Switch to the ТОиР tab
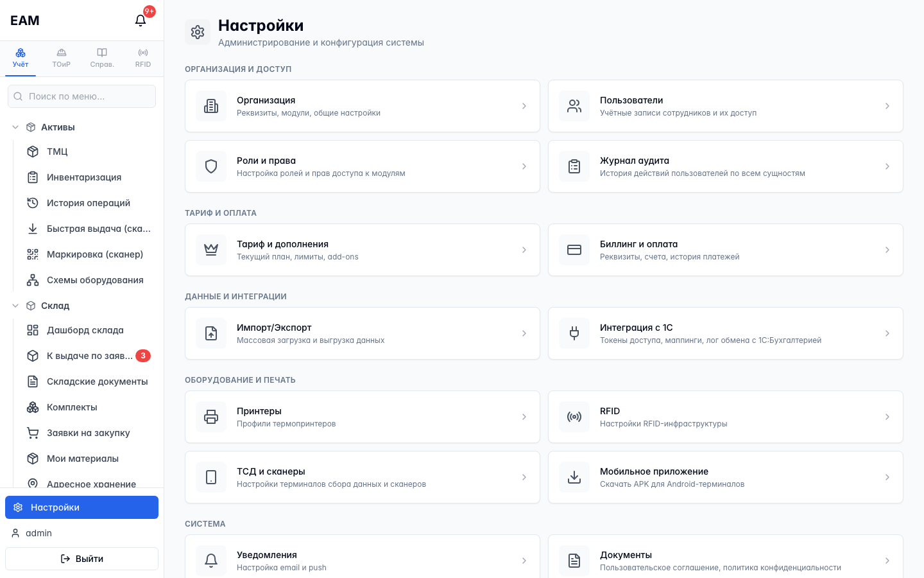The height and width of the screenshot is (578, 924). coord(62,58)
